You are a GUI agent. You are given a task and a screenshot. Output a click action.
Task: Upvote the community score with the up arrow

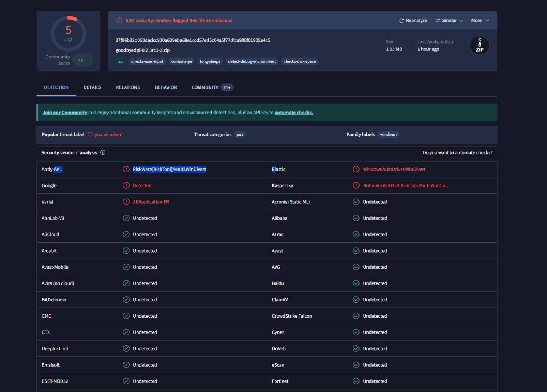[88, 58]
